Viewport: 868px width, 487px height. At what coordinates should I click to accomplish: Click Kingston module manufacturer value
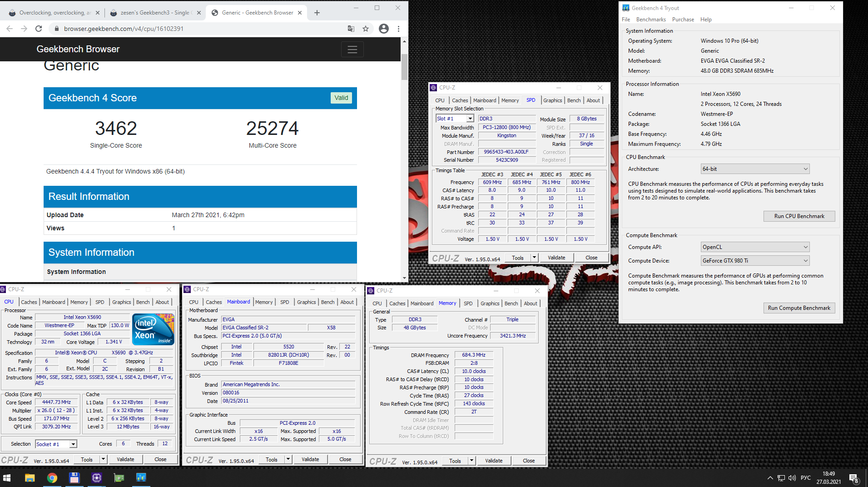506,135
